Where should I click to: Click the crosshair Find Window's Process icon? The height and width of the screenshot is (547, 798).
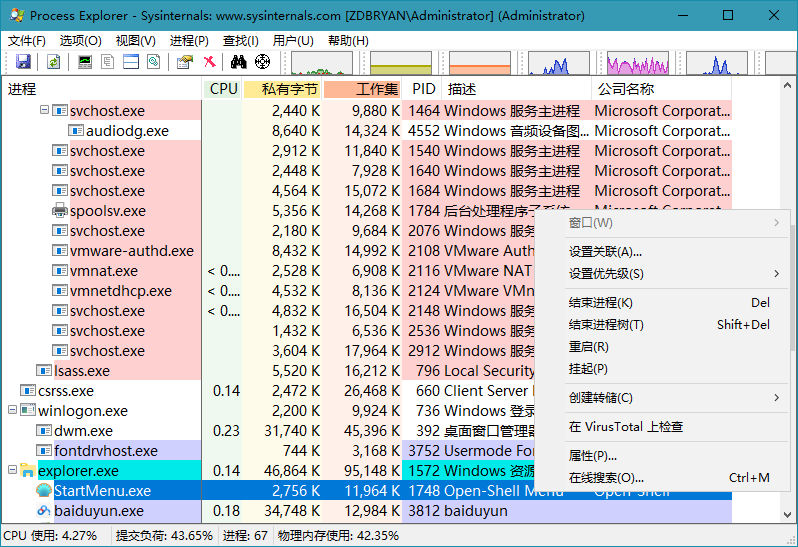262,62
